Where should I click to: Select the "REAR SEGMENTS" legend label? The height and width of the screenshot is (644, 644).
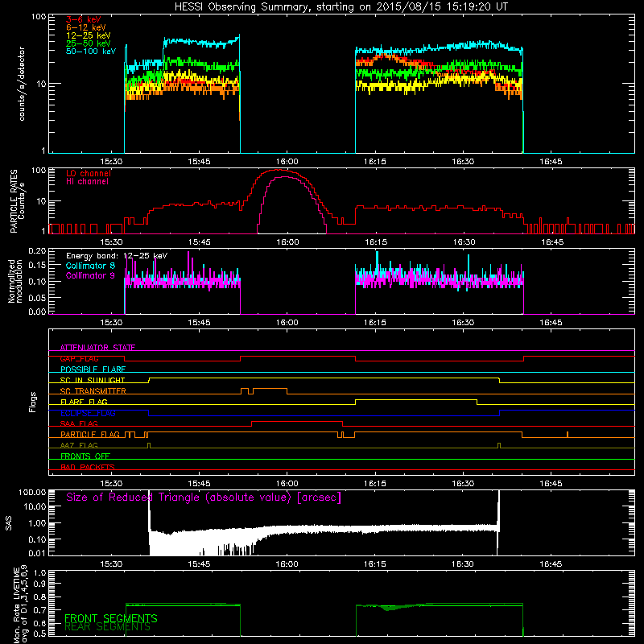click(108, 627)
